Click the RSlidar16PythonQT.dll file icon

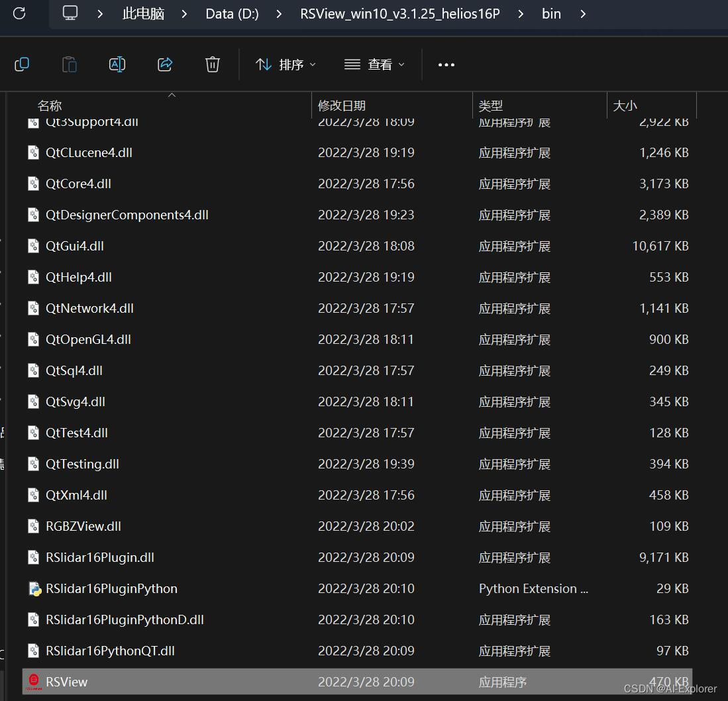pos(33,651)
